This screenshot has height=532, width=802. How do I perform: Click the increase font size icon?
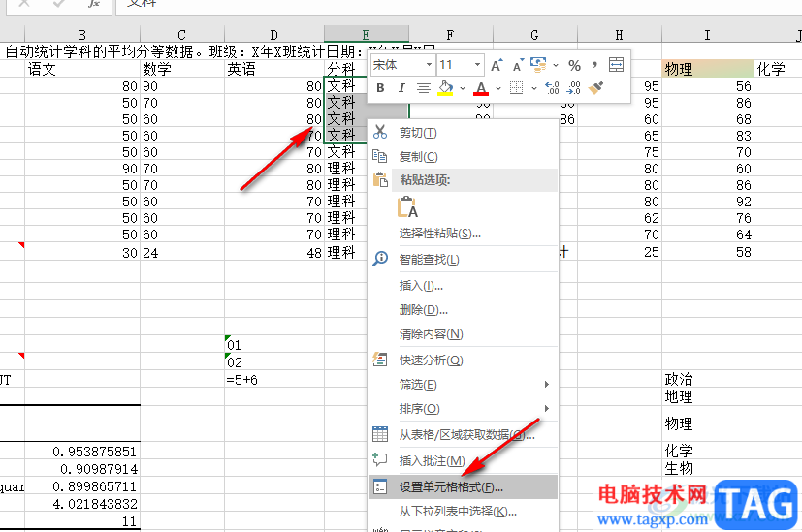pyautogui.click(x=496, y=66)
